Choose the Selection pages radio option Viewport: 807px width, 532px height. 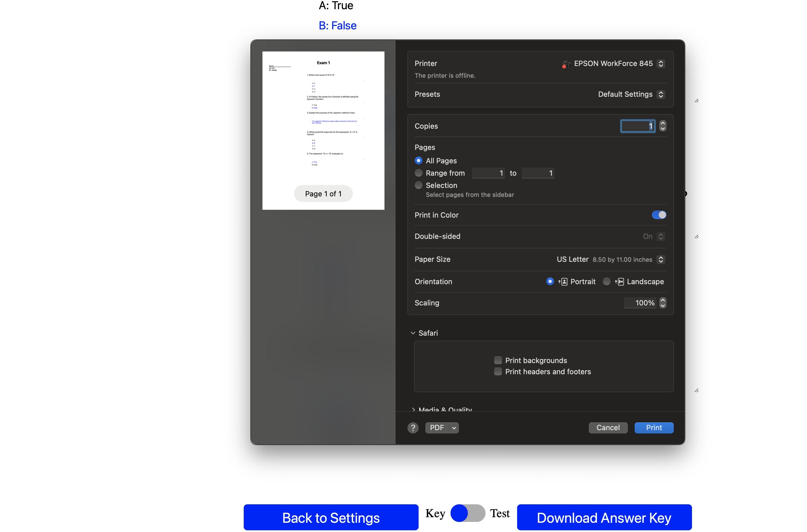[x=418, y=185]
